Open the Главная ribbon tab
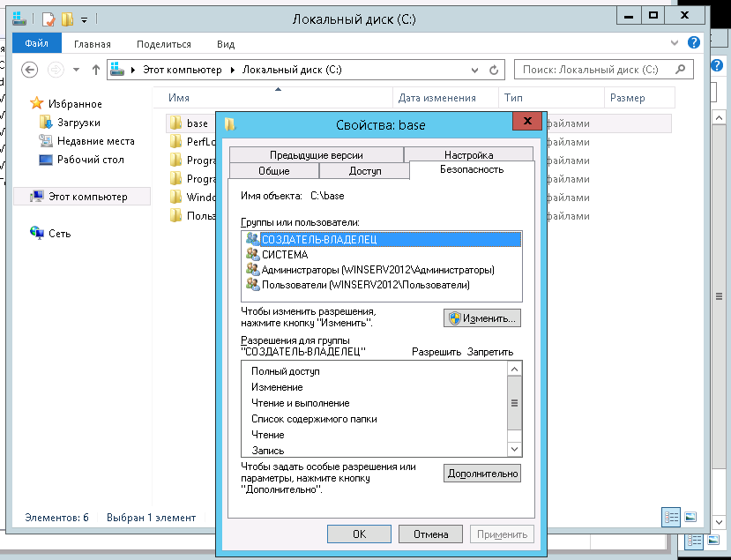Image resolution: width=731 pixels, height=560 pixels. (93, 44)
